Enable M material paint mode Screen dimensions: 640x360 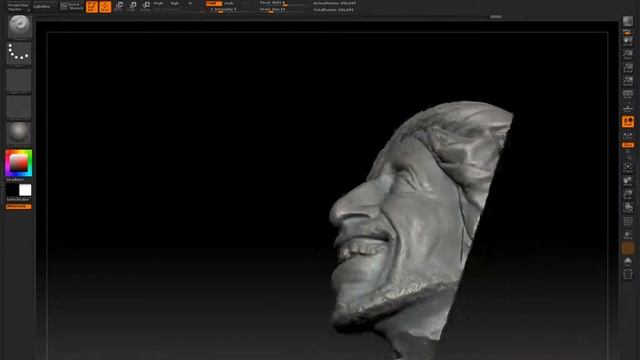click(190, 3)
